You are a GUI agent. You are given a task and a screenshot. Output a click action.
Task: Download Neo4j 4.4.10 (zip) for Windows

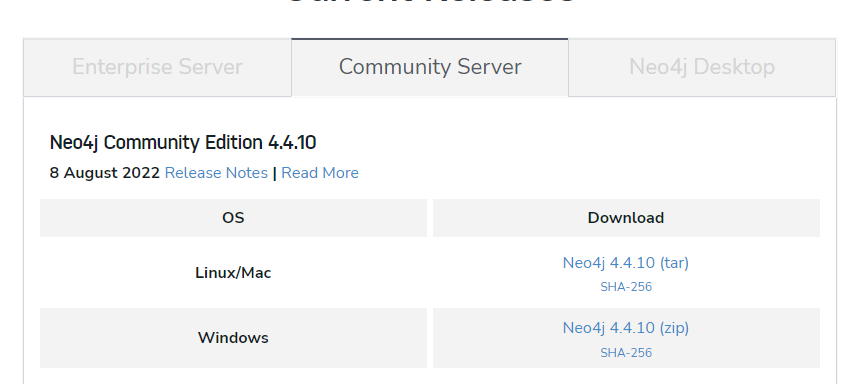point(625,328)
